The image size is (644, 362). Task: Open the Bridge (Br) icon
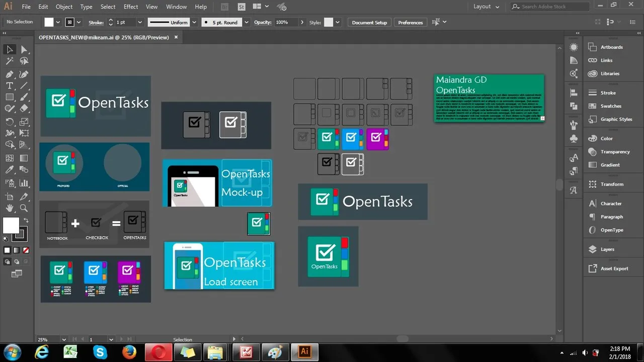pos(225,7)
